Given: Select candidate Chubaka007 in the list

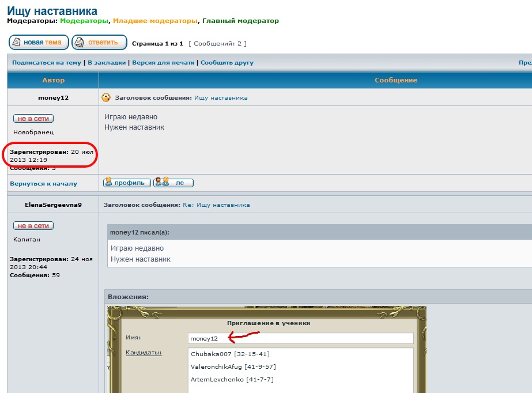Looking at the screenshot, I should (x=230, y=354).
